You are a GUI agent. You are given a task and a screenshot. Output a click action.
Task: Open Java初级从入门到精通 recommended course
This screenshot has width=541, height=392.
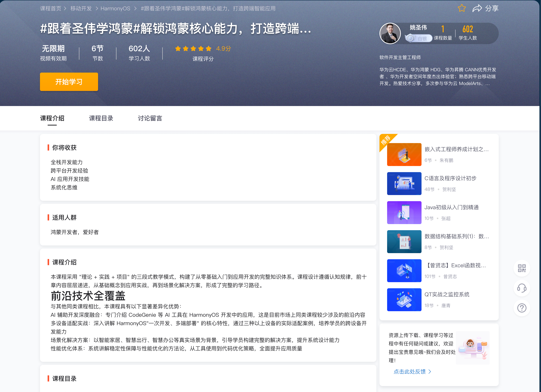(x=451, y=207)
